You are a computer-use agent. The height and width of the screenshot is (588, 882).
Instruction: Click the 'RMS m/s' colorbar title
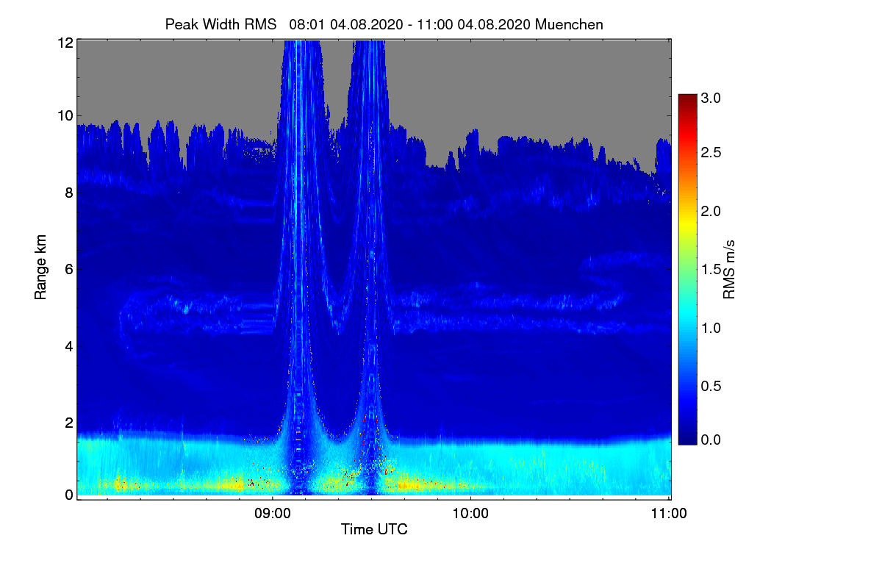[728, 270]
